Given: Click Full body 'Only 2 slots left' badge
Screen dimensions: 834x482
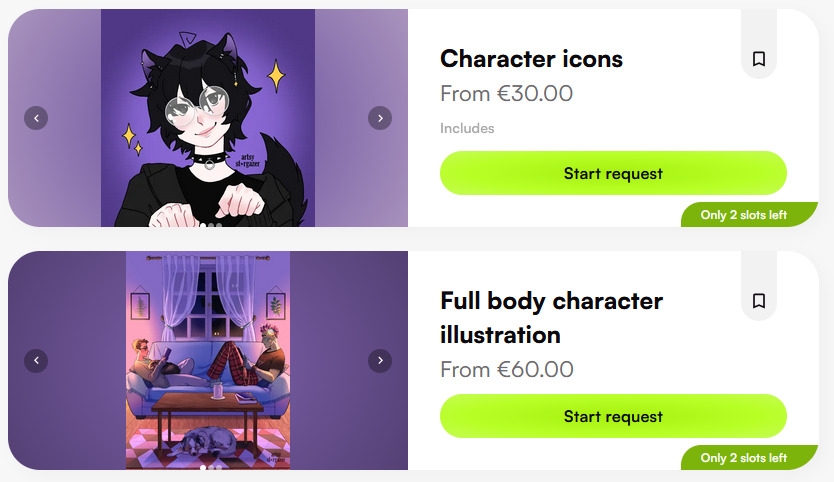Looking at the screenshot, I should point(744,458).
